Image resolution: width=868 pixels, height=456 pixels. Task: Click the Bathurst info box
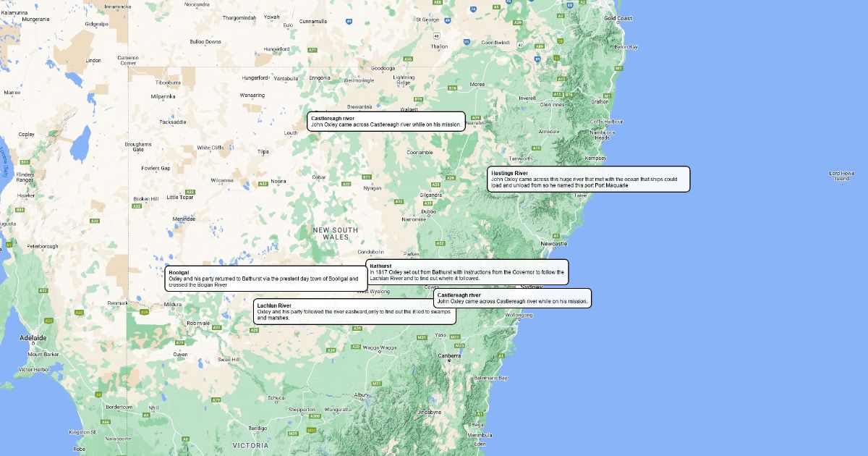[467, 272]
